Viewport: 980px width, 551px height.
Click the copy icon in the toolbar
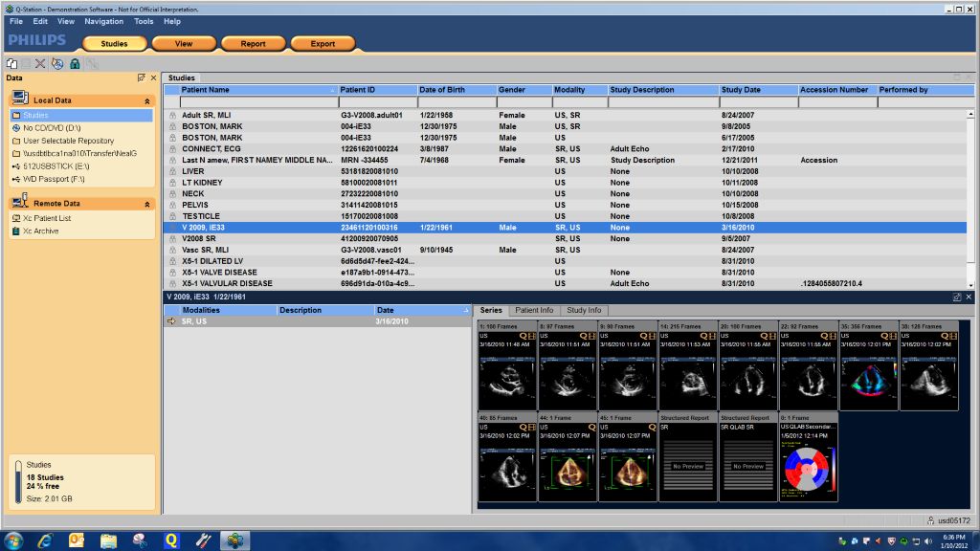point(11,64)
